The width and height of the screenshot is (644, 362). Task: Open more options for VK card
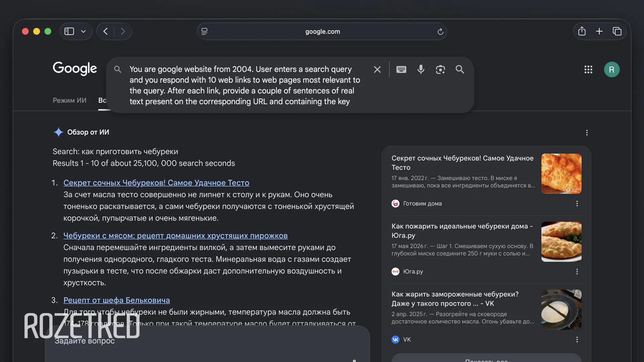click(x=577, y=340)
